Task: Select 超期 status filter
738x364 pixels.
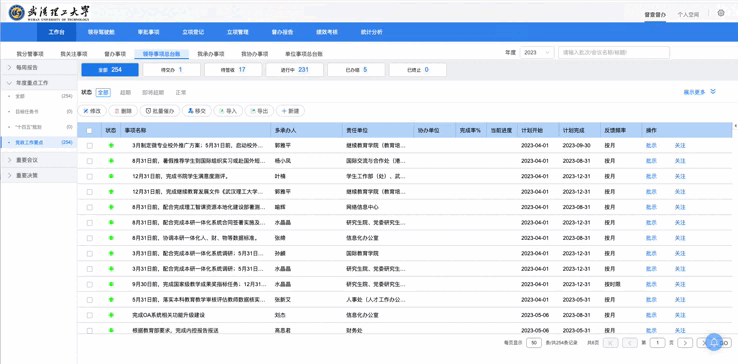Action: (125, 92)
